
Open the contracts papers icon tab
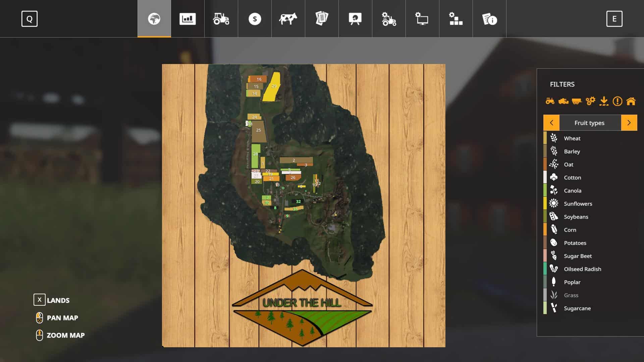point(322,19)
